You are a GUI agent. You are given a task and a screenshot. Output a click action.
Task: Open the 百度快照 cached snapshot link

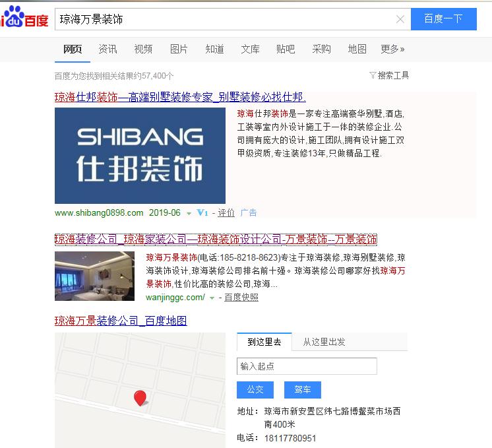[241, 298]
